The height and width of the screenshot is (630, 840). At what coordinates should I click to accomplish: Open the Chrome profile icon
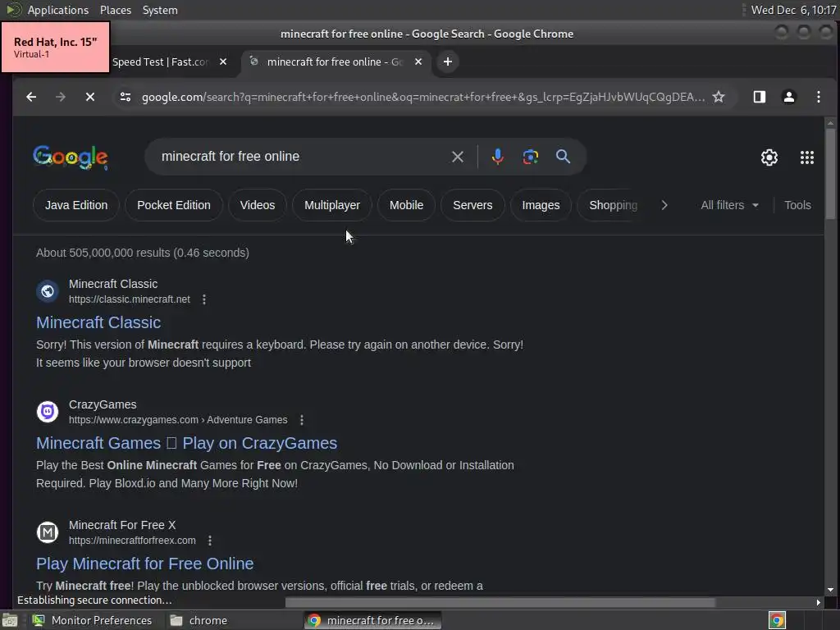[788, 97]
